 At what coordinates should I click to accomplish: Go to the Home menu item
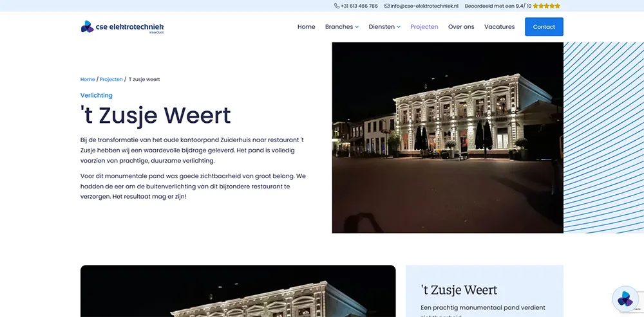click(307, 26)
